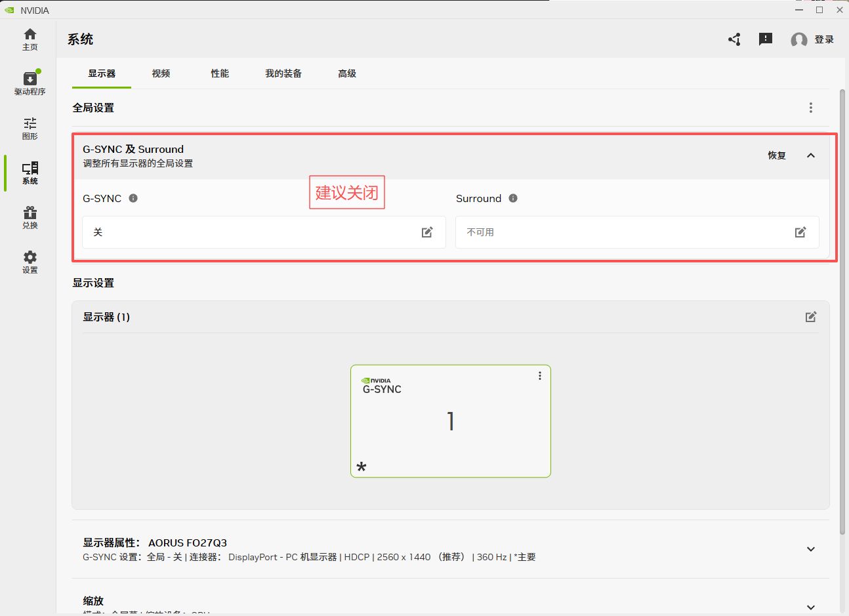Click the 登录 login link
This screenshot has width=849, height=616.
click(x=824, y=39)
